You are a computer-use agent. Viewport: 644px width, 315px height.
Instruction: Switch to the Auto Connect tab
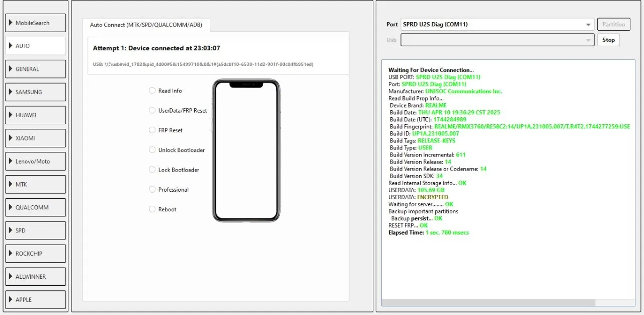[x=146, y=25]
